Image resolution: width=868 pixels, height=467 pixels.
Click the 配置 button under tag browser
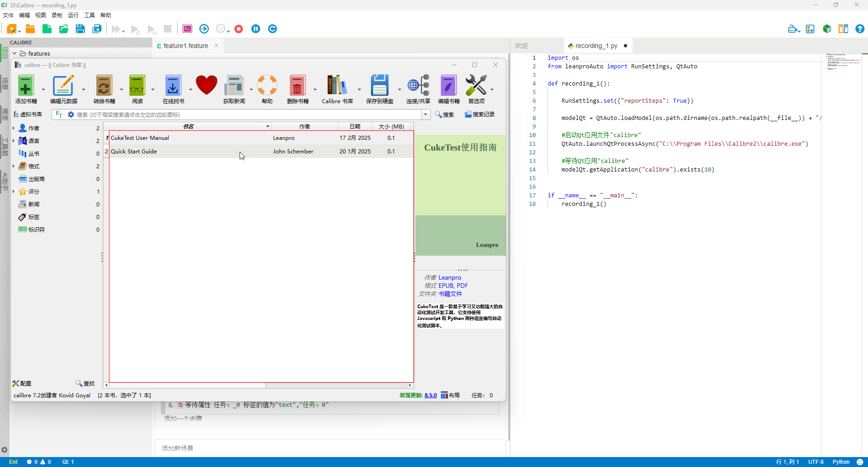pyautogui.click(x=22, y=383)
